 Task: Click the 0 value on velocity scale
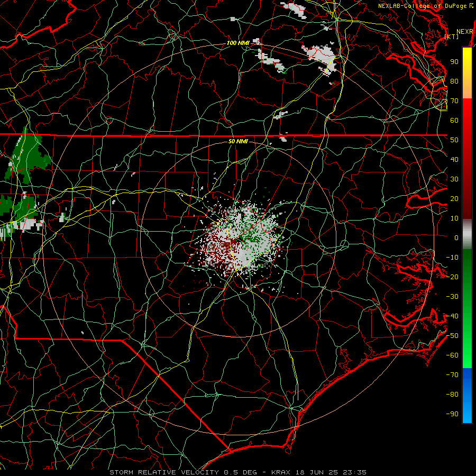click(x=456, y=238)
